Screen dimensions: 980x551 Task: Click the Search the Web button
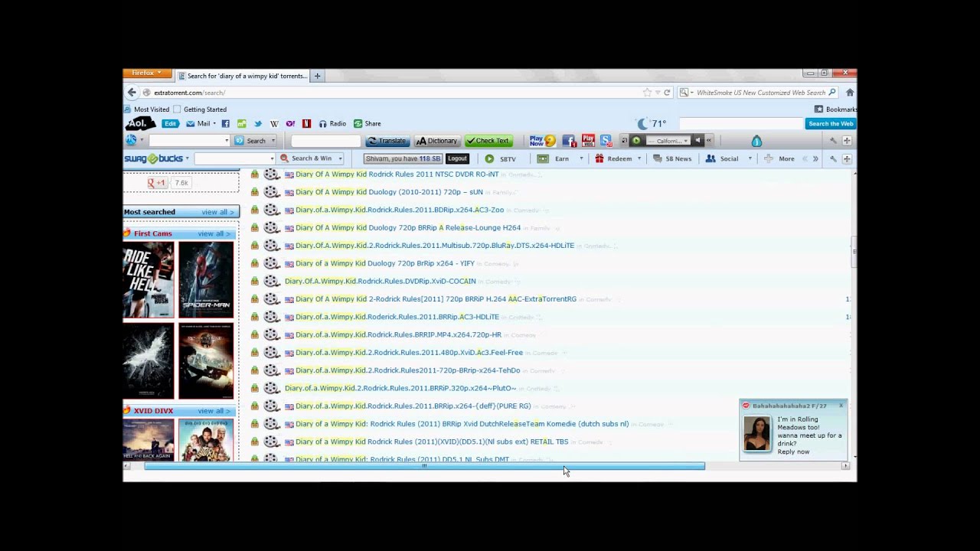tap(831, 123)
